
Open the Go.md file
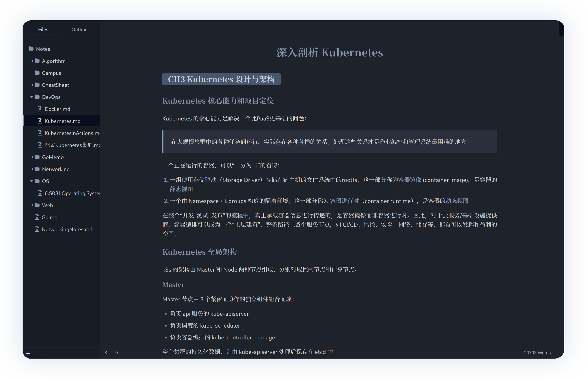pyautogui.click(x=49, y=217)
